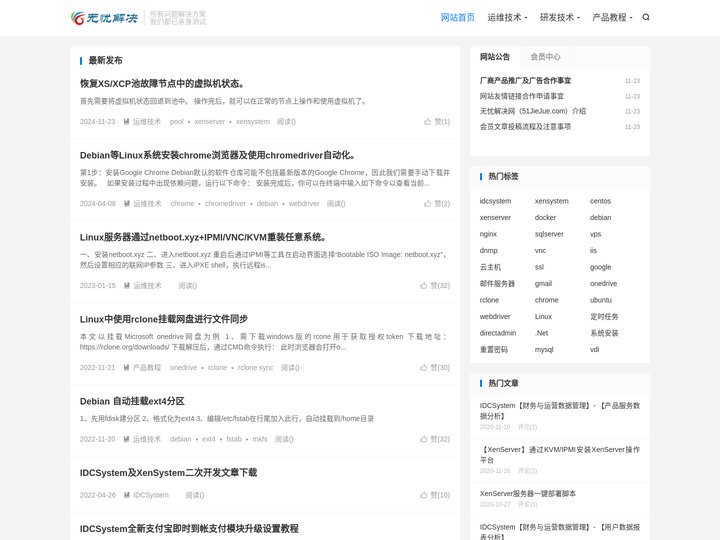The height and width of the screenshot is (540, 720).
Task: Select the .Net hot tag
Action: (x=541, y=333)
